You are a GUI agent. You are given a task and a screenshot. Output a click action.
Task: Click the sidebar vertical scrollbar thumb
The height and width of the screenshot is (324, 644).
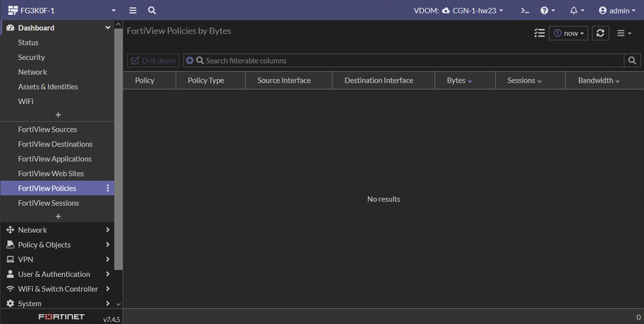(118, 149)
